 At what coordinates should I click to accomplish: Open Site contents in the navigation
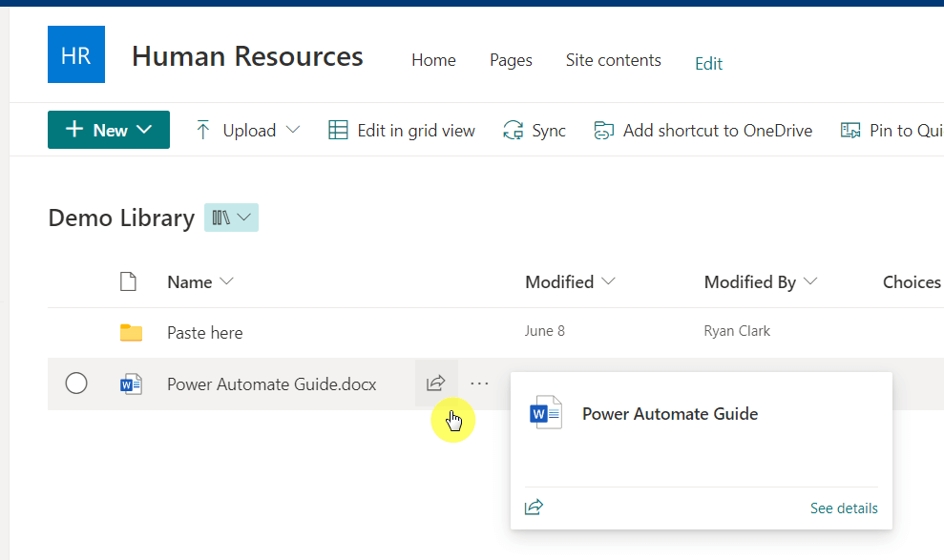coord(613,60)
